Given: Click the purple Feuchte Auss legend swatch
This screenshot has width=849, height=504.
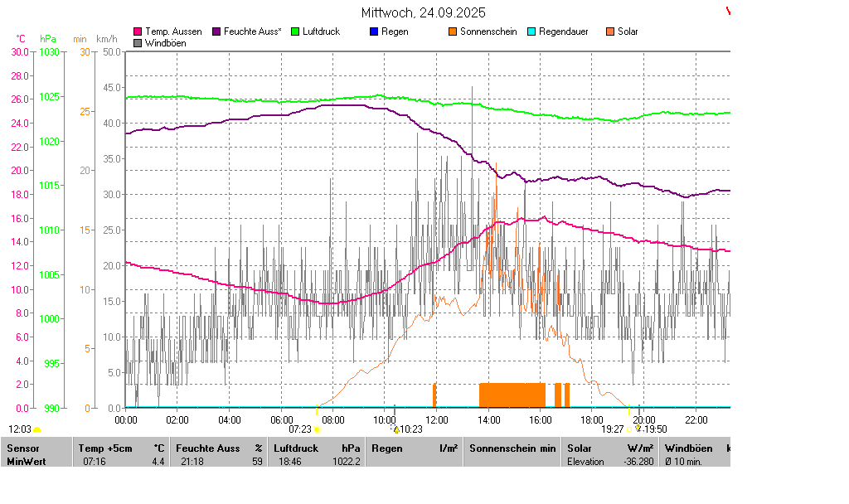Looking at the screenshot, I should coord(217,31).
